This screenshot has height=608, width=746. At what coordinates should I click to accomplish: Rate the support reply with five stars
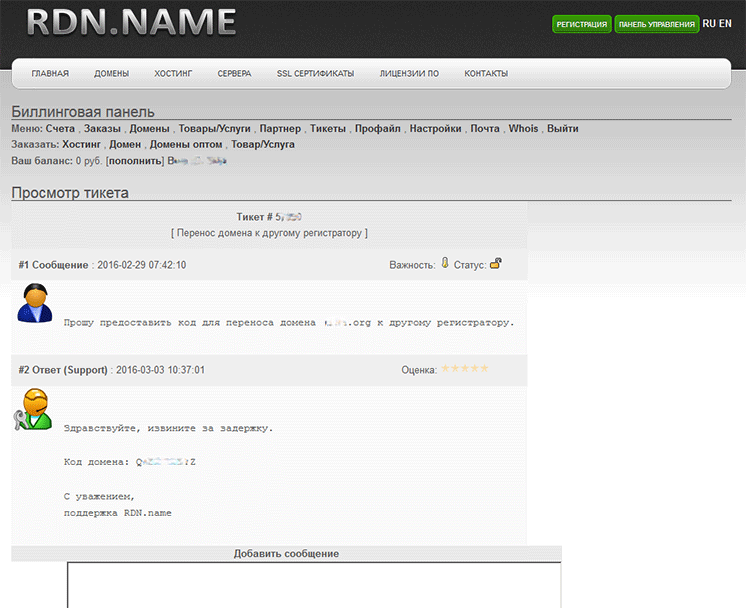483,368
